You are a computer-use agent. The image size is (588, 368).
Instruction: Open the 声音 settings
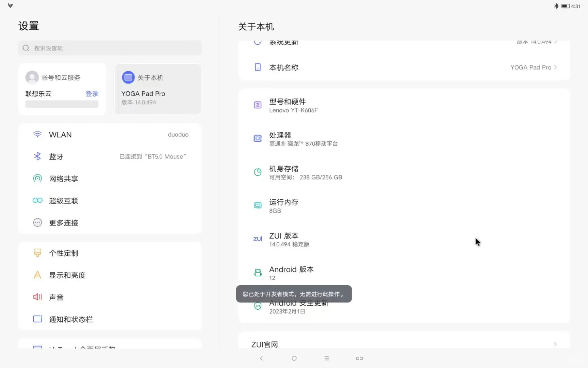[x=110, y=297]
